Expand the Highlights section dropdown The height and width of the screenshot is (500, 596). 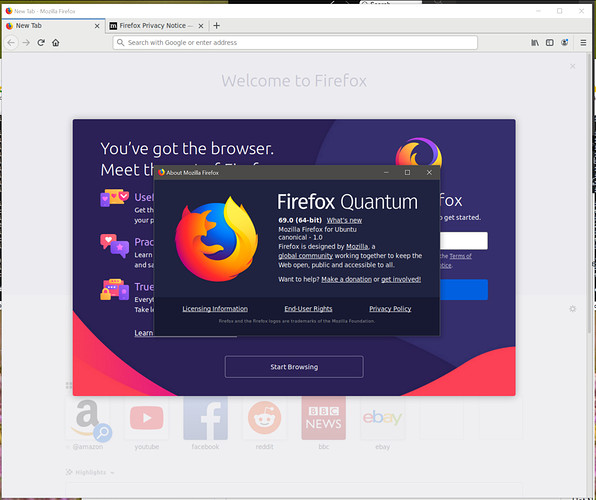112,472
